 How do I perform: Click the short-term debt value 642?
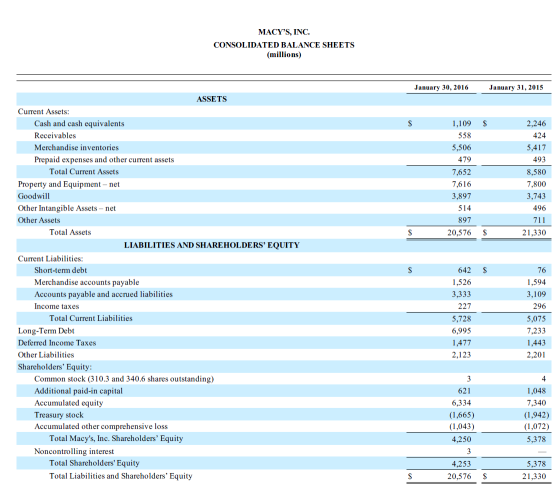(x=465, y=270)
